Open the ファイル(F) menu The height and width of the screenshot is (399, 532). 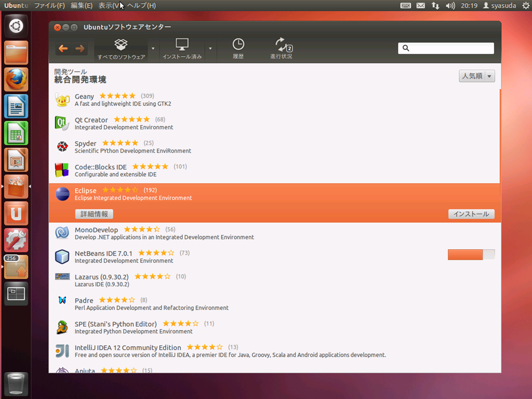pos(49,5)
